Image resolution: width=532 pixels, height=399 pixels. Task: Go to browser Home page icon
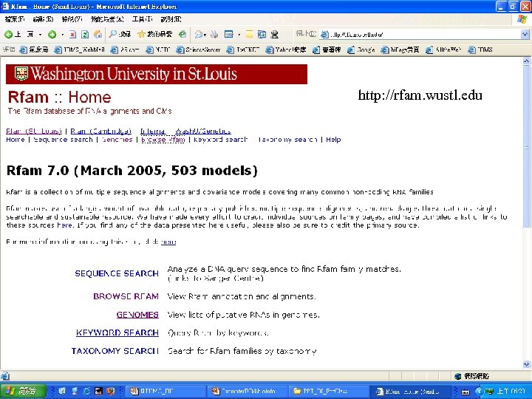(x=98, y=34)
